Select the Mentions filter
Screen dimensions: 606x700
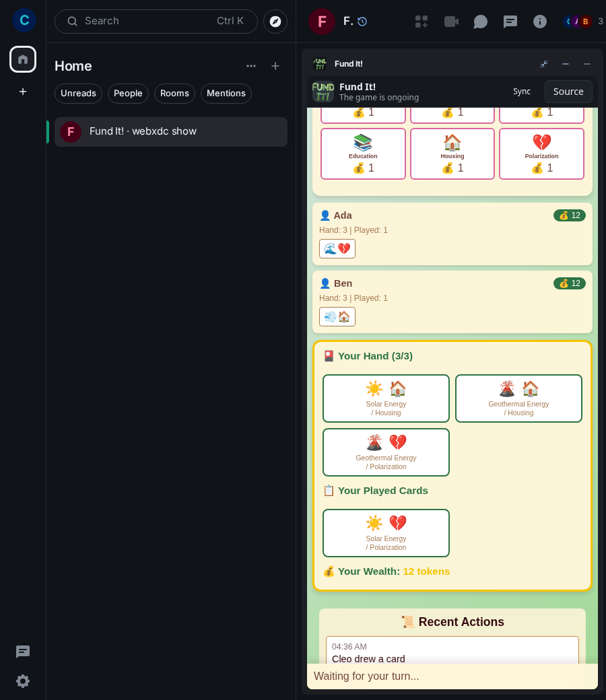226,94
